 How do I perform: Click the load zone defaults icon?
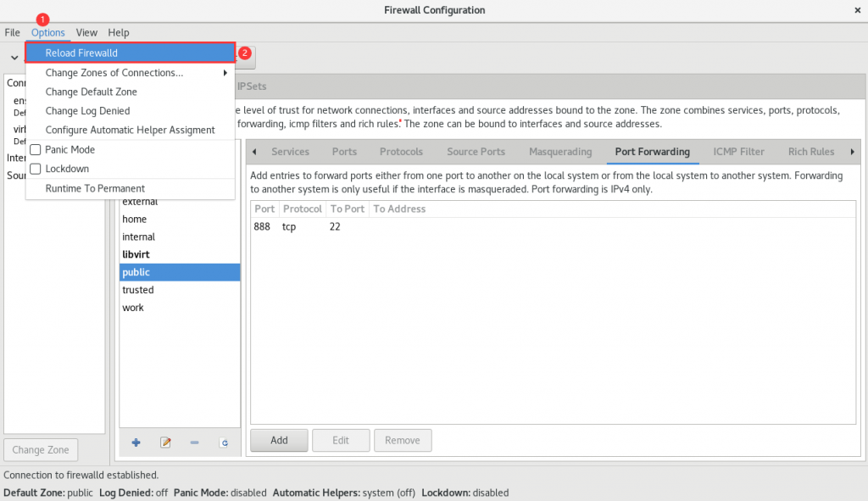click(224, 442)
